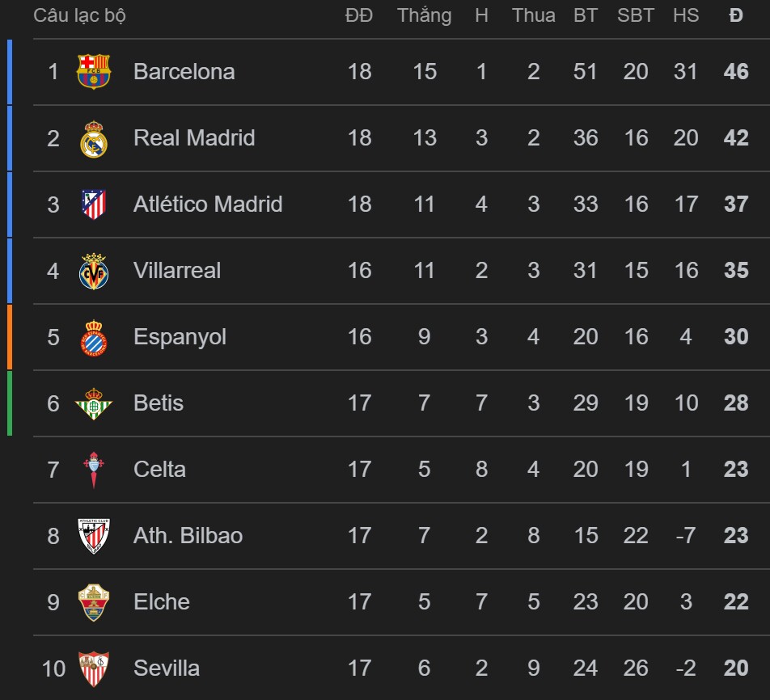Screen dimensions: 770x700
Task: Select the Atlético Madrid badge
Action: 94,205
